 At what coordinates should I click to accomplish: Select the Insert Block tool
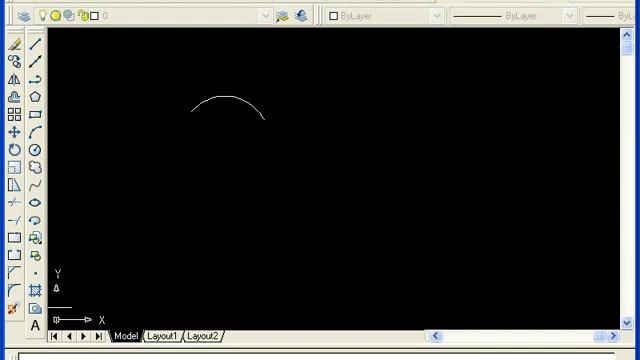pyautogui.click(x=35, y=238)
